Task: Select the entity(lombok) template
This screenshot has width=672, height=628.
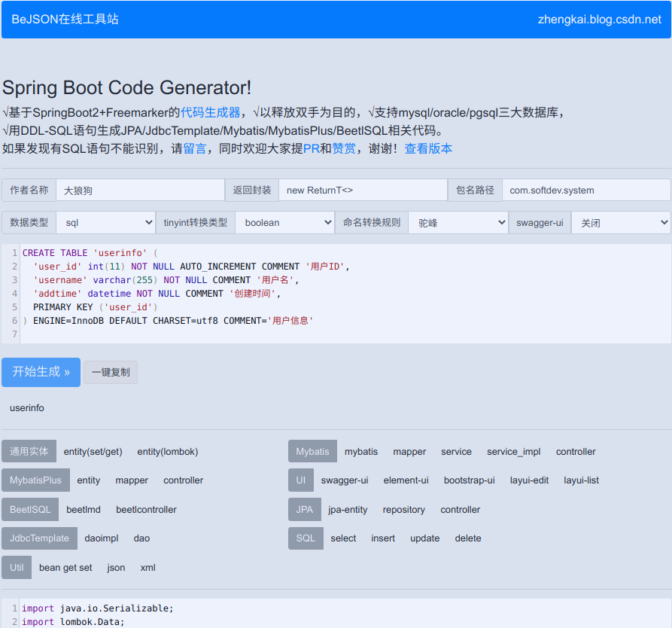Action: [x=167, y=452]
